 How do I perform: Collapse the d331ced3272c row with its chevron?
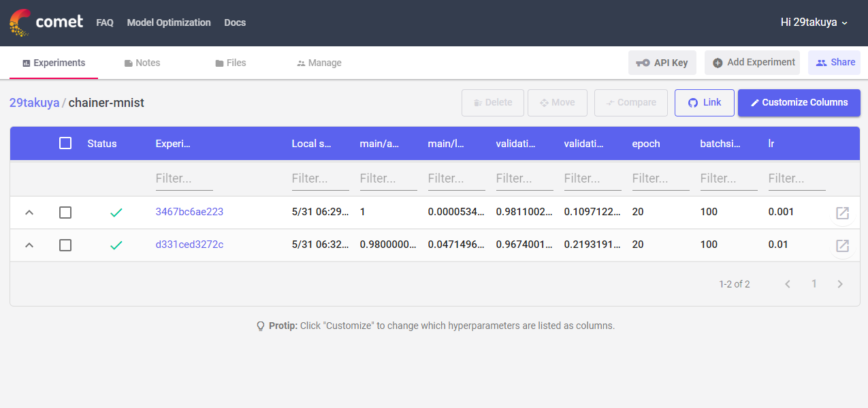pyautogui.click(x=29, y=245)
